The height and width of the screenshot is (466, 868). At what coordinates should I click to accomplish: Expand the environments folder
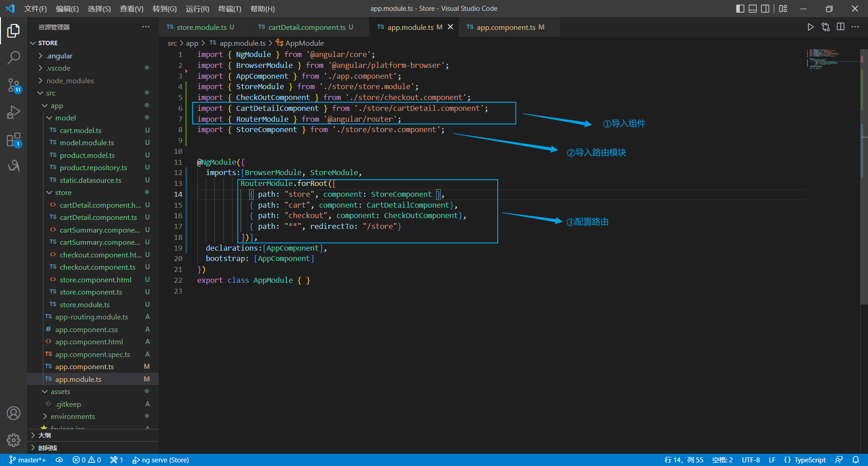pyautogui.click(x=72, y=416)
